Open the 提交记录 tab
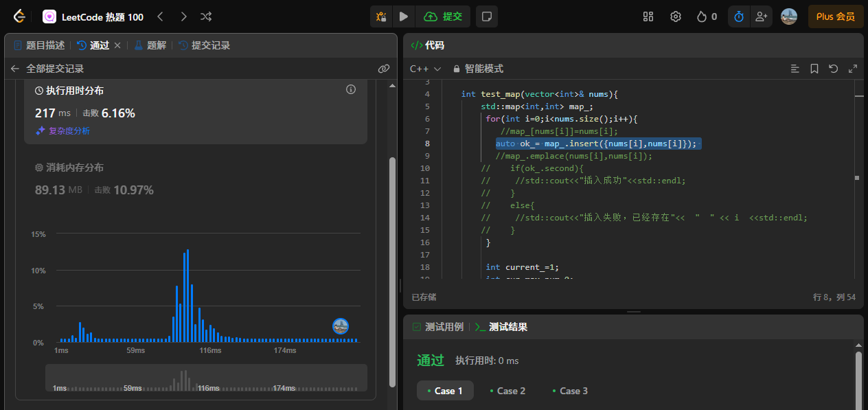 tap(204, 45)
